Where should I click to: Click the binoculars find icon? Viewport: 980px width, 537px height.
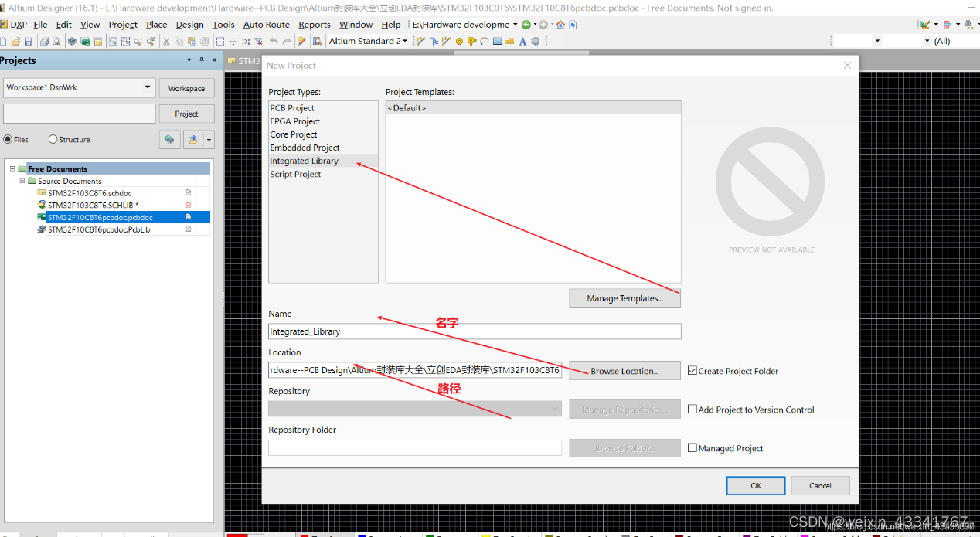969,25
